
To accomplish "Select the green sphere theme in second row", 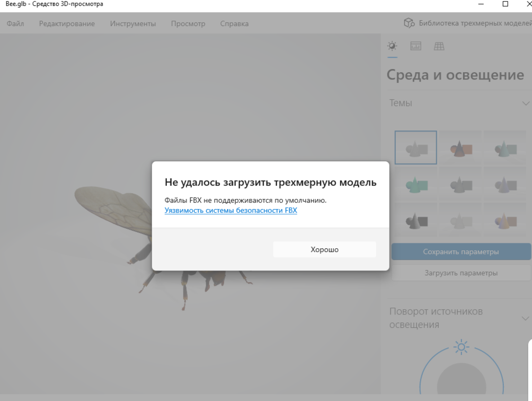I will [x=415, y=184].
